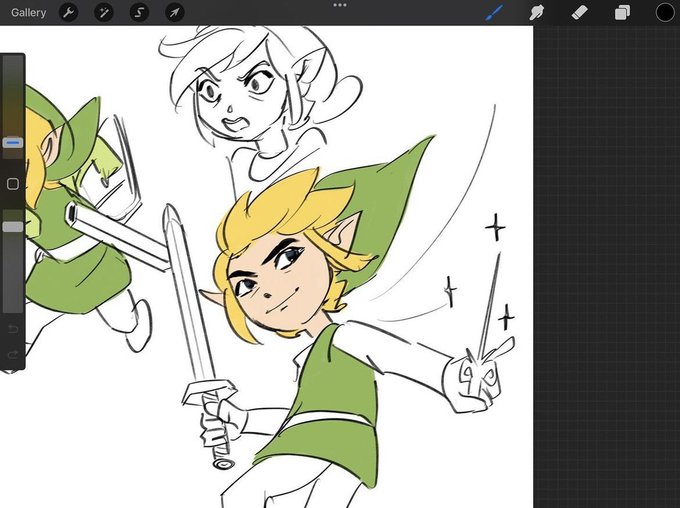
Task: Return to the Gallery
Action: click(x=29, y=13)
